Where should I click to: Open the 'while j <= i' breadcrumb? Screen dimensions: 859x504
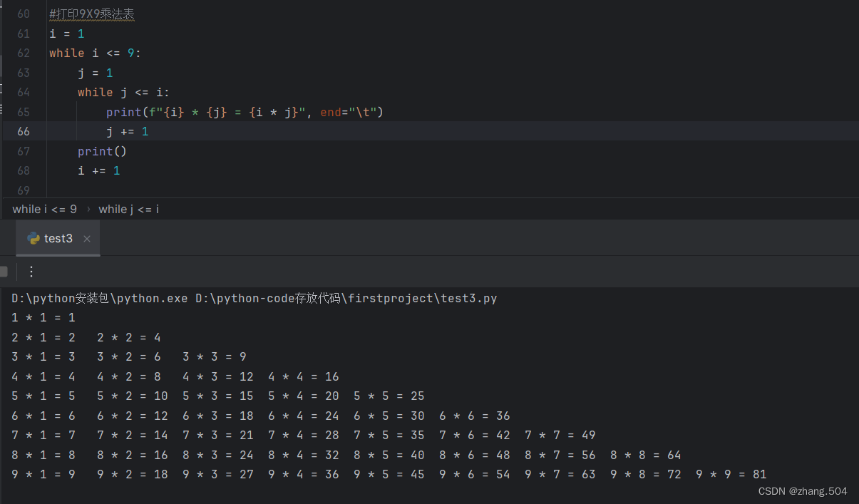pos(128,209)
